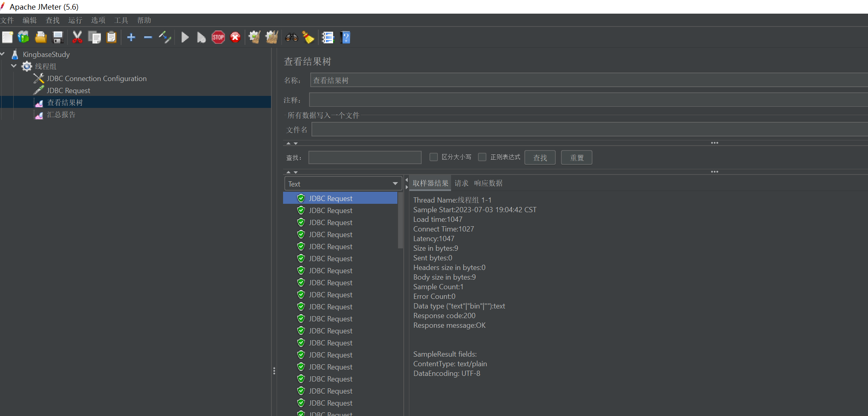The image size is (868, 416).
Task: Open the Templates icon in toolbar
Action: coord(24,37)
